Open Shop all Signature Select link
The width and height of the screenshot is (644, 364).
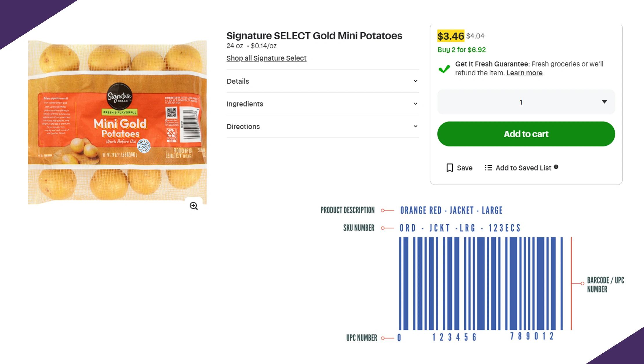[266, 58]
